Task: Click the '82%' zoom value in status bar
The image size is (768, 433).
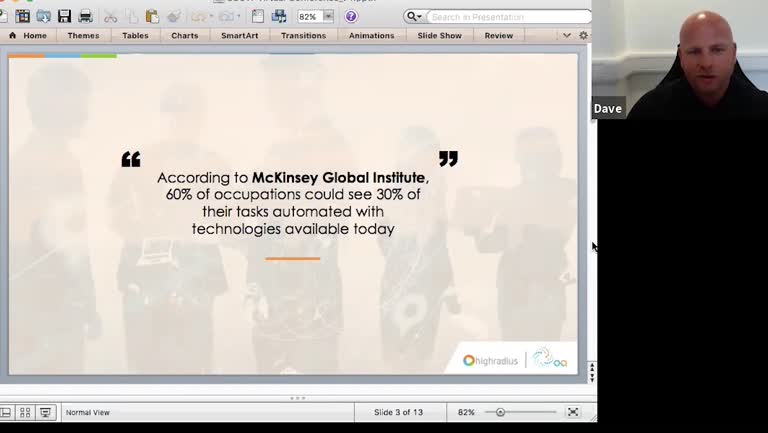Action: tap(466, 412)
